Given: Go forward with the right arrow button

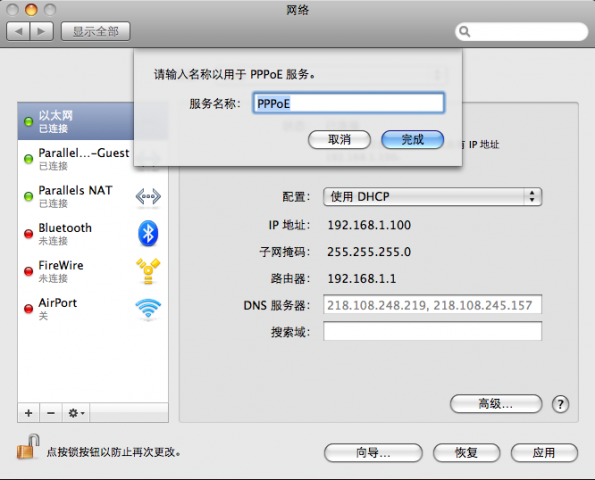Looking at the screenshot, I should (x=42, y=31).
